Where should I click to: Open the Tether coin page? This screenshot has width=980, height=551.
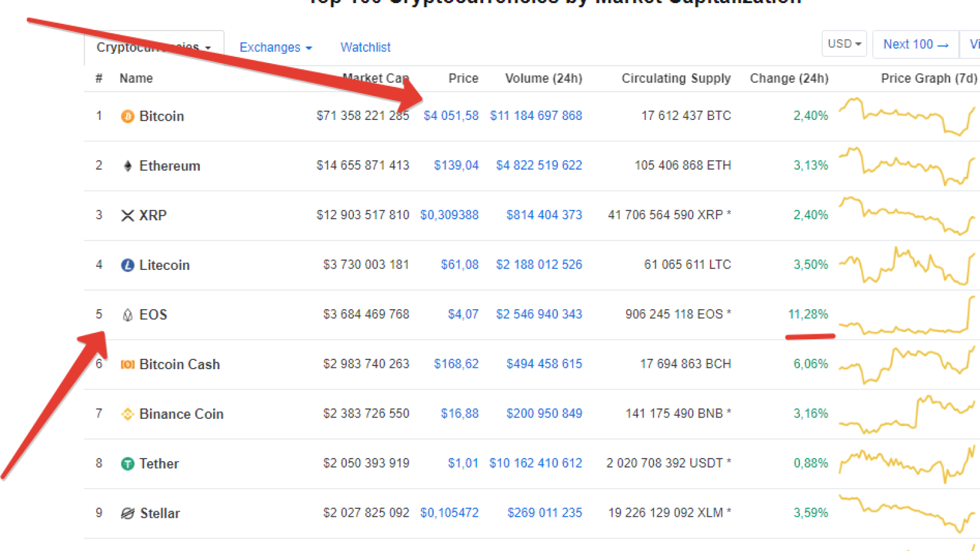159,463
